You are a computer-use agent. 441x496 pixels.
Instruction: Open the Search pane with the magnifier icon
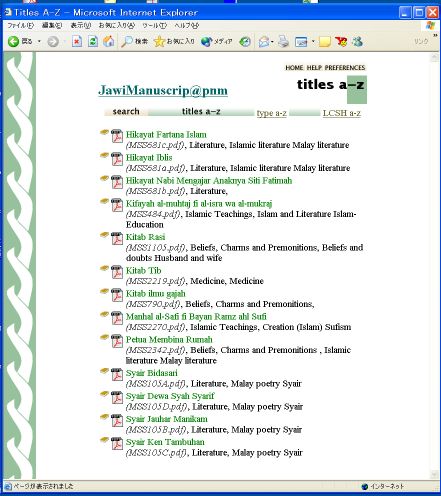[x=127, y=42]
